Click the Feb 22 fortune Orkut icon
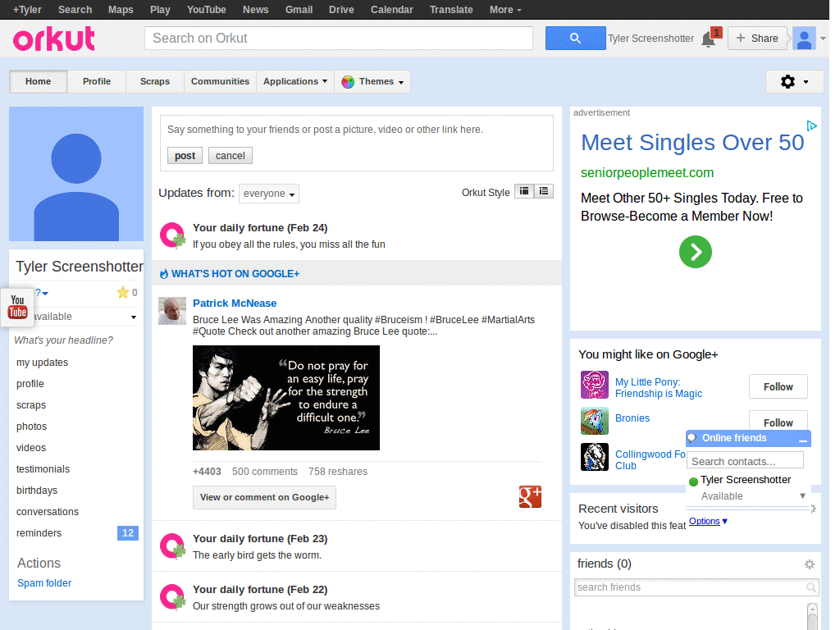Viewport: 840px width, 630px height. point(172,597)
